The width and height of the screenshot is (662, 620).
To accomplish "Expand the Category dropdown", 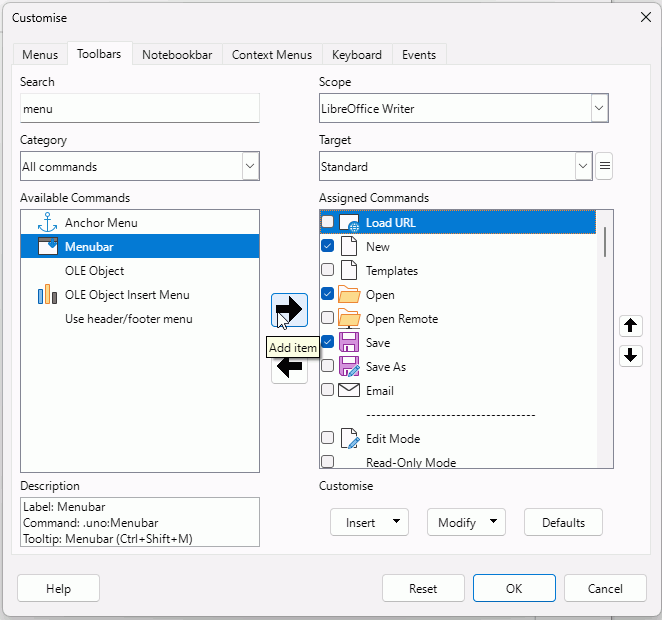I will (x=249, y=167).
